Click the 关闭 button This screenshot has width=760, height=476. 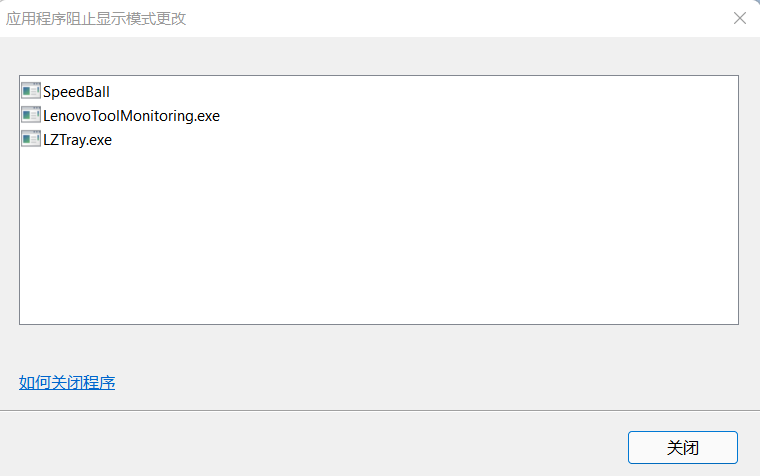pyautogui.click(x=682, y=447)
